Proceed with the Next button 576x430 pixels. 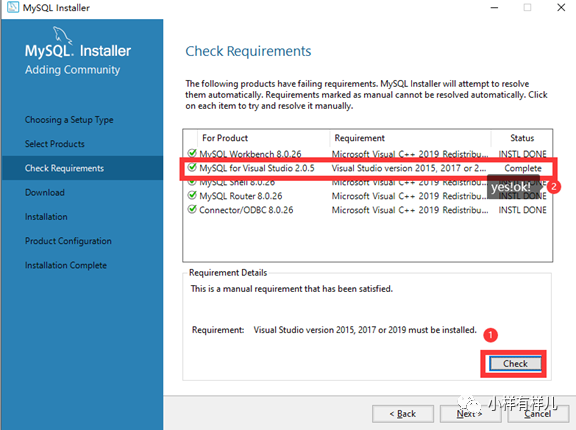471,414
